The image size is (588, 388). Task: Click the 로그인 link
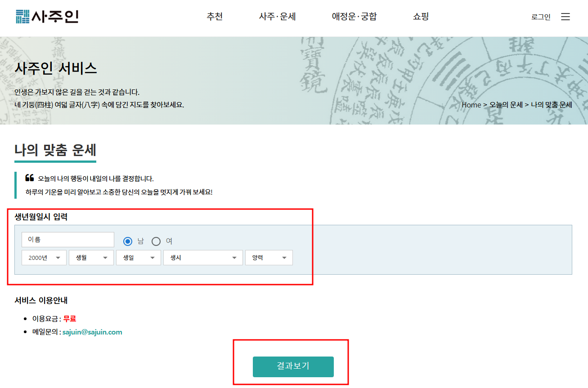(540, 17)
